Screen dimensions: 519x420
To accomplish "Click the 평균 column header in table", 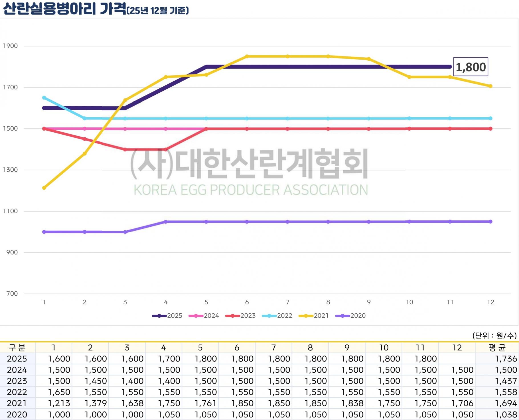I will [497, 348].
